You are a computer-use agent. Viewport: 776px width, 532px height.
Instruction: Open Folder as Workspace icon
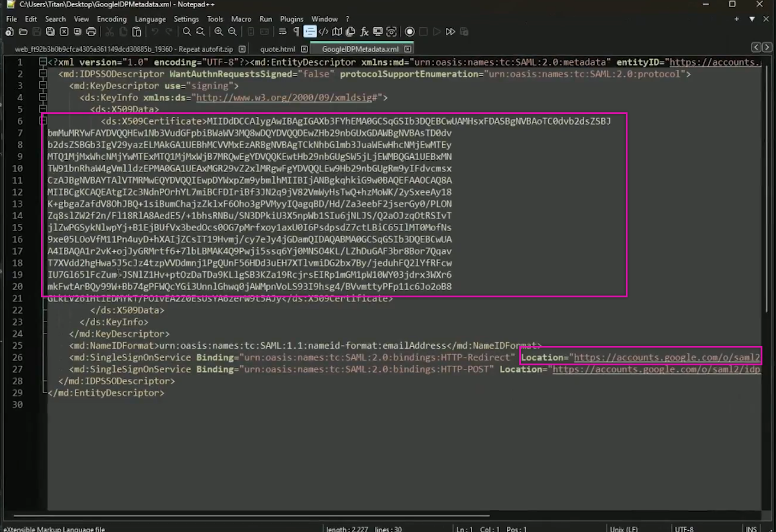378,31
